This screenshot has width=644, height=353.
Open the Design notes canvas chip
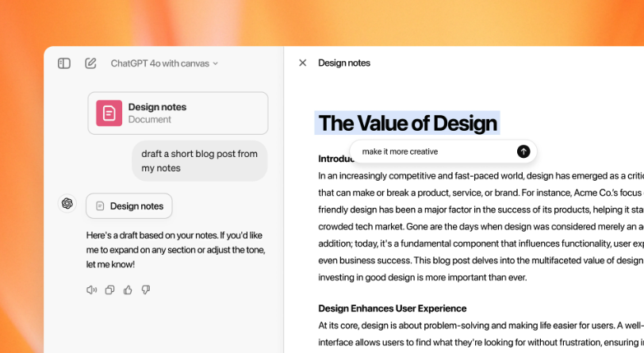[129, 206]
